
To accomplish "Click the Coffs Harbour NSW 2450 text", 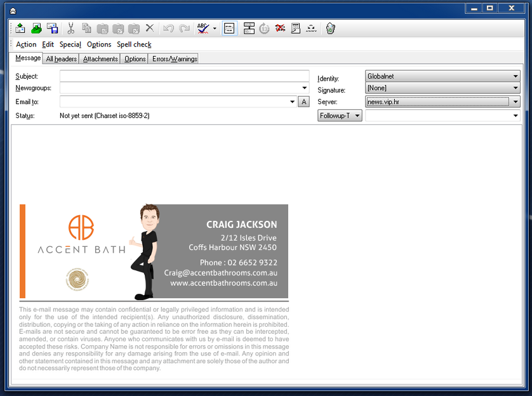I will pyautogui.click(x=233, y=247).
